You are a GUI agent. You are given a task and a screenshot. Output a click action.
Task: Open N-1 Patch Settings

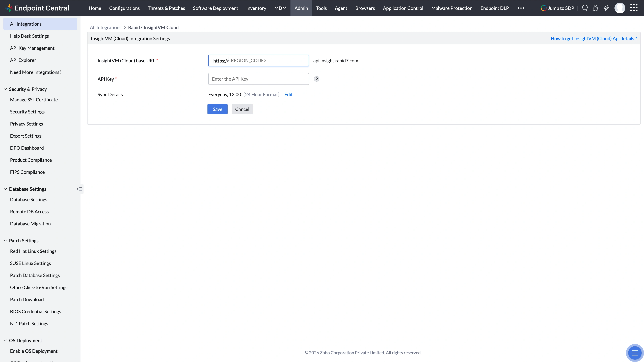pos(29,324)
